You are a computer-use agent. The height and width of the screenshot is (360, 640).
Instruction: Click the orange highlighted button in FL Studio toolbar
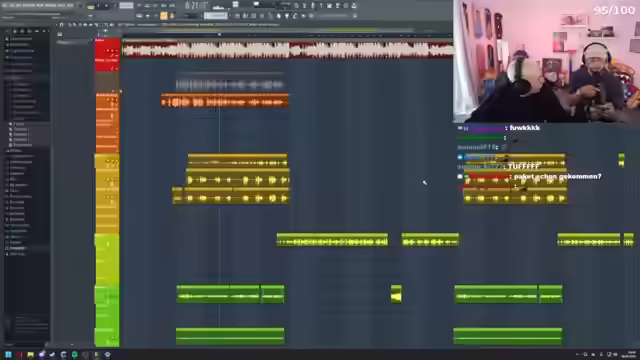(164, 16)
